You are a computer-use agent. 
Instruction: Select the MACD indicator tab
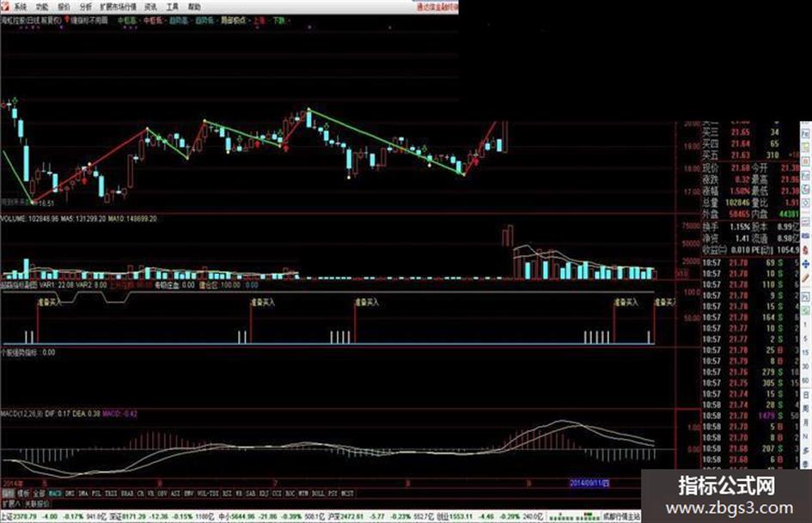click(x=55, y=494)
